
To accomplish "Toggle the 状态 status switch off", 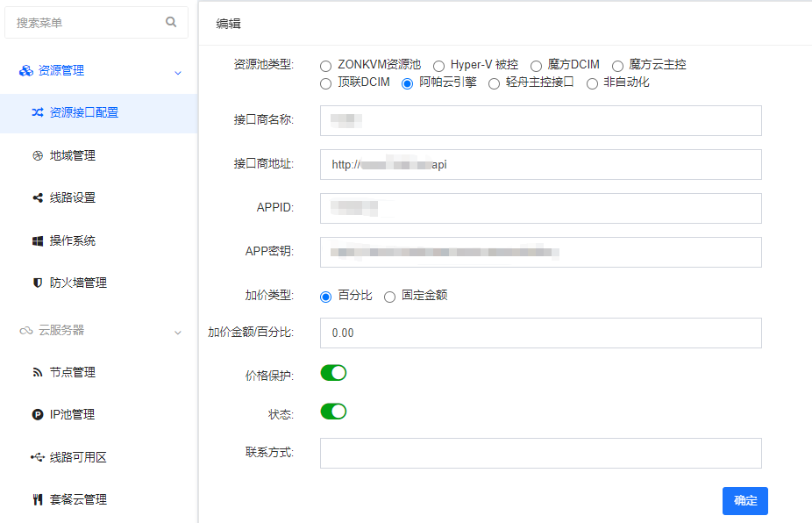I will [333, 411].
